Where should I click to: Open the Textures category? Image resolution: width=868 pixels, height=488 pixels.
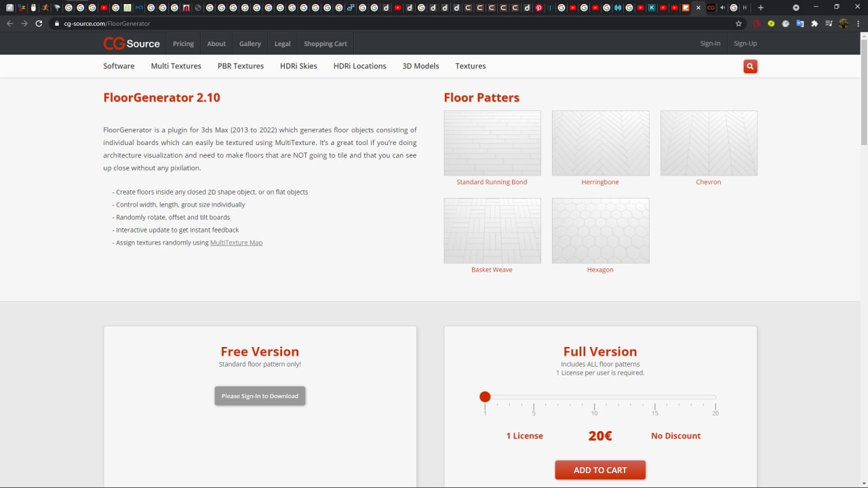(x=471, y=66)
